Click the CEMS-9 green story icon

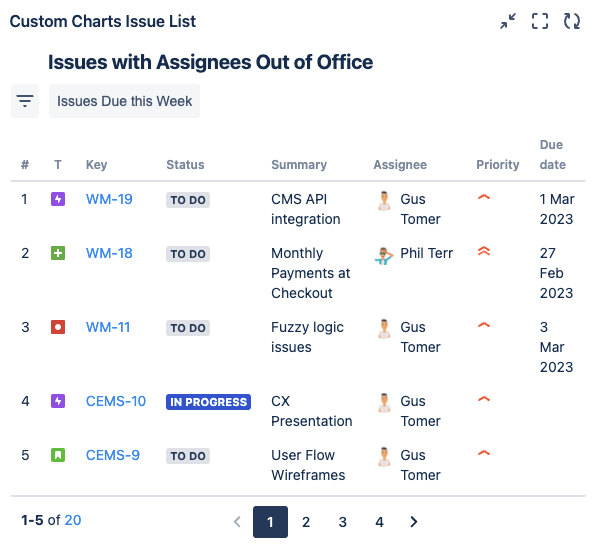point(58,455)
